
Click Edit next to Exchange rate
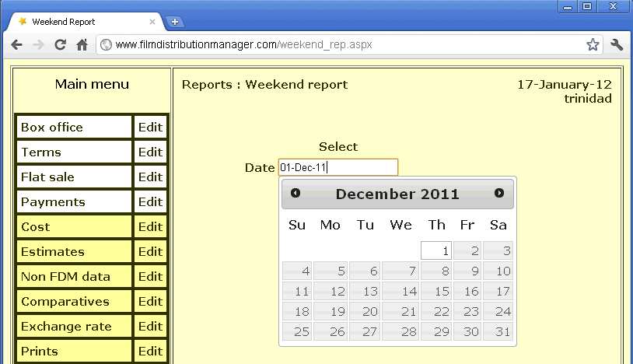click(150, 327)
